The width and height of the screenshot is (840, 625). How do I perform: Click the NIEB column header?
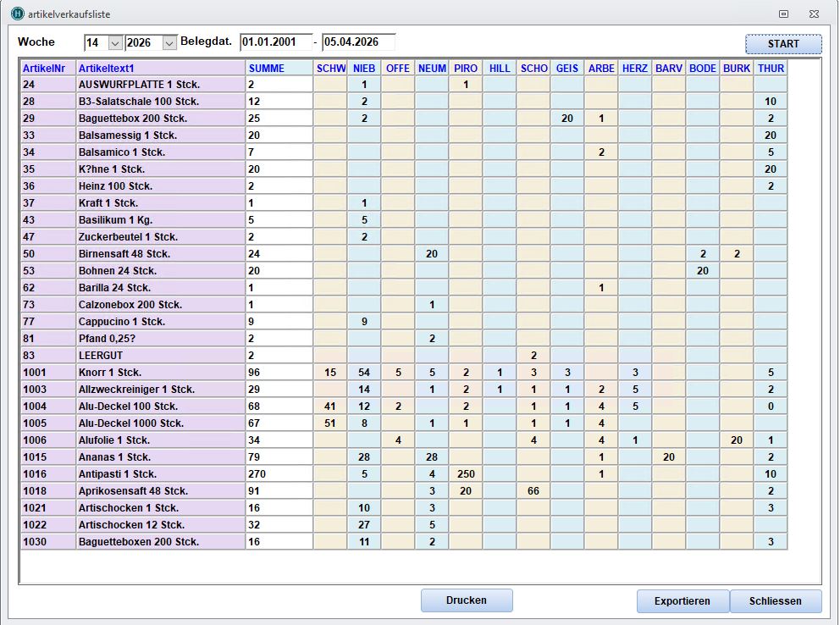click(363, 68)
